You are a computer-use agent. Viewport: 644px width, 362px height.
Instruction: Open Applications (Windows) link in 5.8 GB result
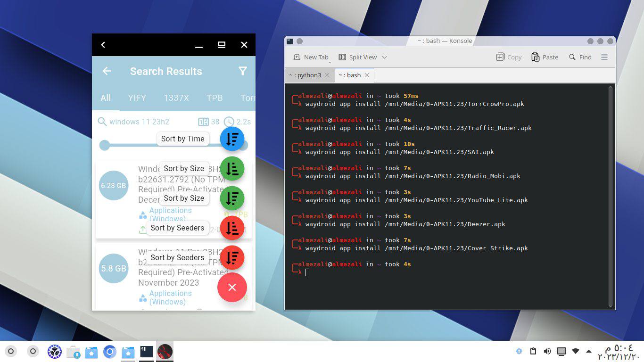tap(170, 297)
